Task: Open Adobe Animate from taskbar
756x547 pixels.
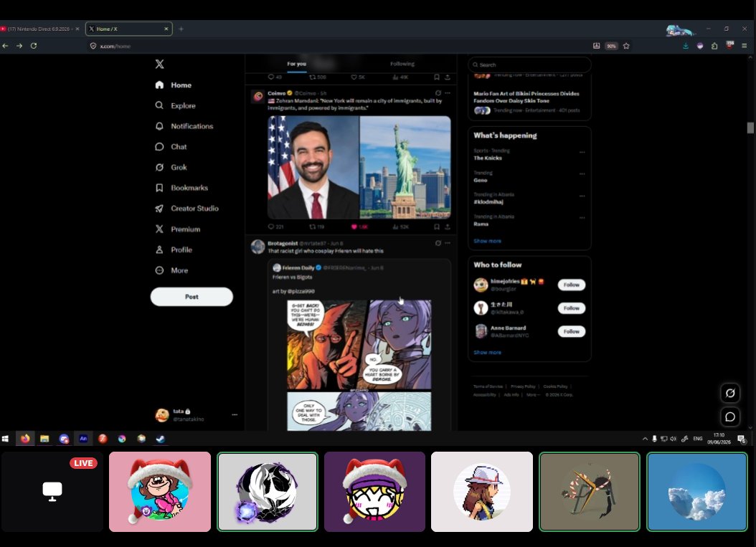Action: (x=83, y=439)
